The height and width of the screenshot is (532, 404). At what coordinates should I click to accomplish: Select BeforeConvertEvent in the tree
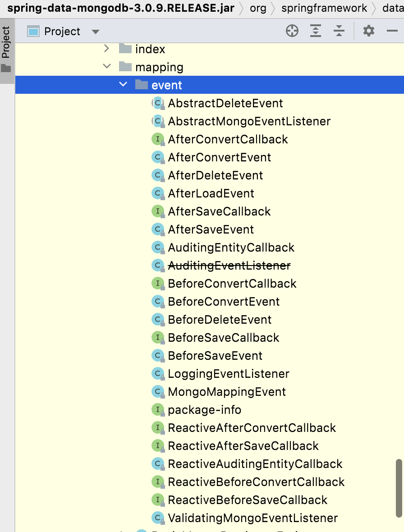point(224,301)
